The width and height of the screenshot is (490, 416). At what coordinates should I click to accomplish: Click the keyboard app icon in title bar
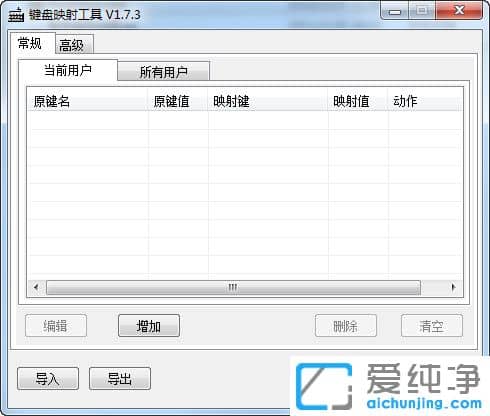tap(16, 15)
